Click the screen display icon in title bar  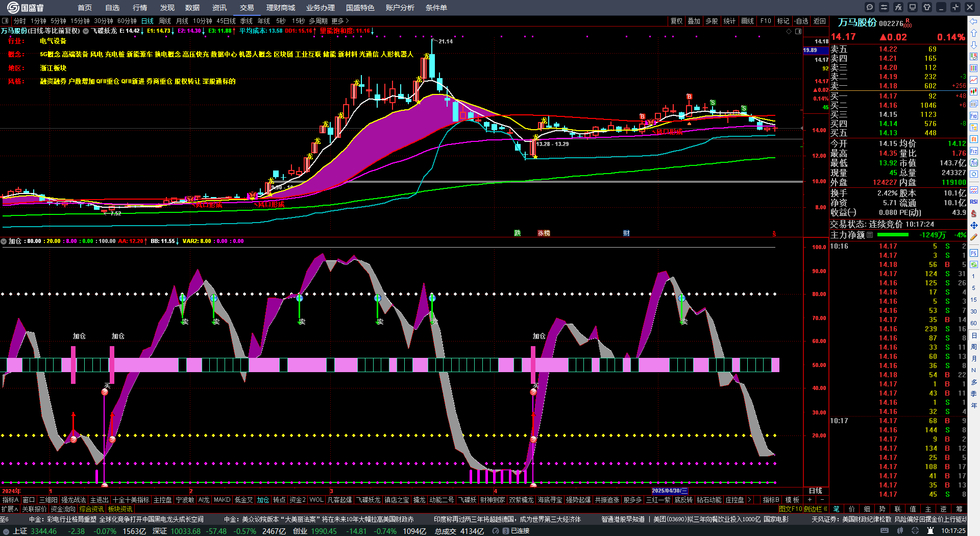pos(913,7)
